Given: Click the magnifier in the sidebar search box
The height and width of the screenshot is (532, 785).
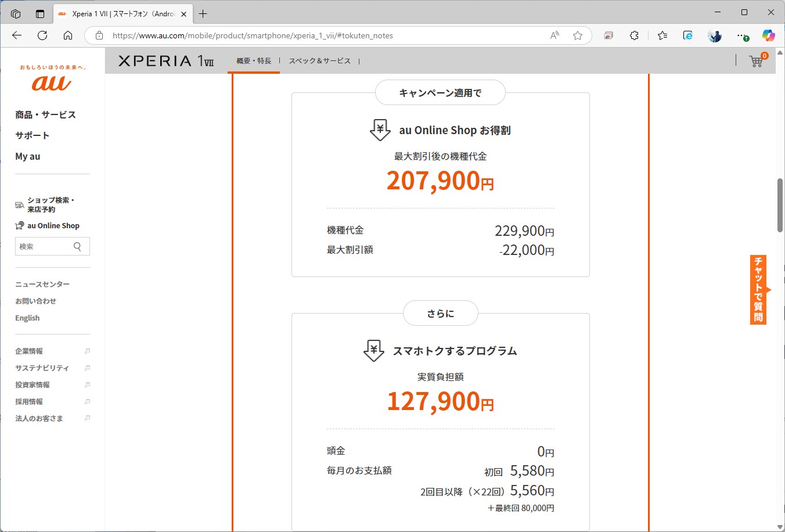Looking at the screenshot, I should (x=77, y=246).
